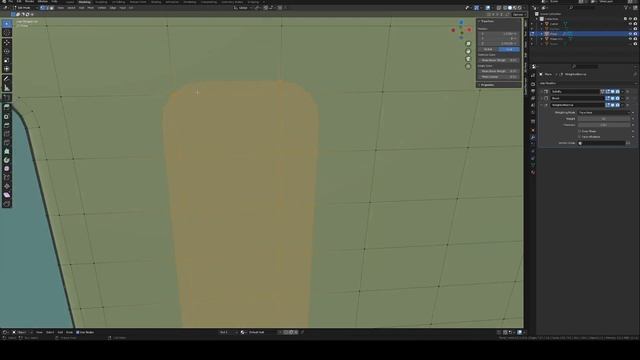Collapse Collection in the outliner tree
The width and height of the screenshot is (640, 360).
click(x=538, y=19)
